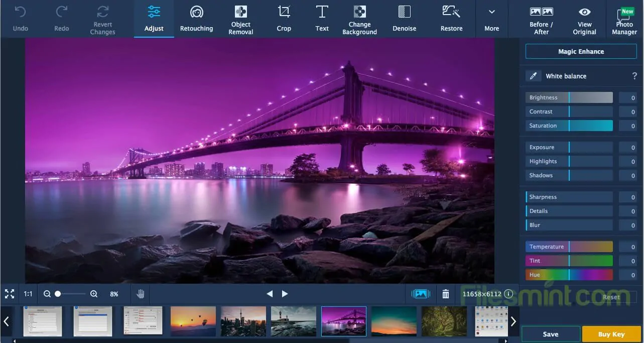Open the Photo Manager
Viewport: 644px width, 343px height.
coord(624,20)
